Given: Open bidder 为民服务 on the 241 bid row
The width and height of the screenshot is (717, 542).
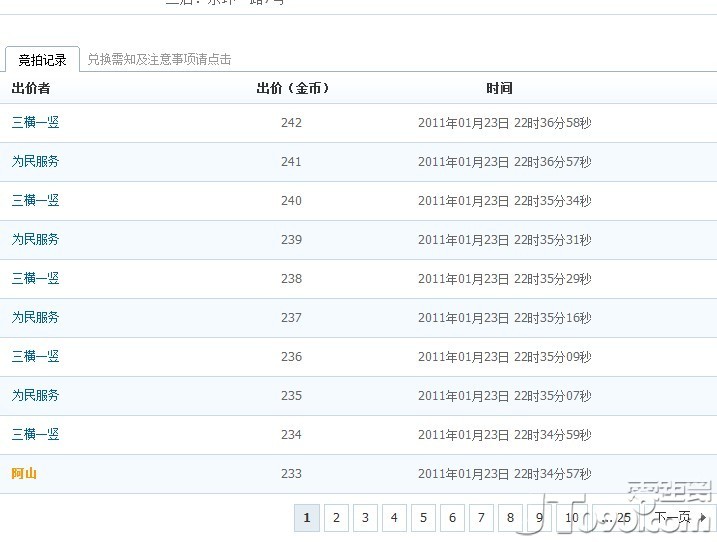Looking at the screenshot, I should tap(35, 162).
